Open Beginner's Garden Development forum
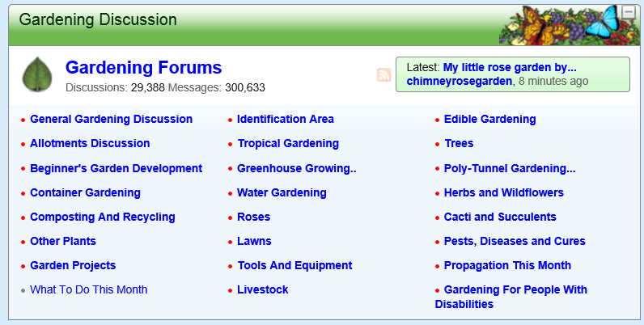Viewport: 644px width, 325px height. [116, 168]
